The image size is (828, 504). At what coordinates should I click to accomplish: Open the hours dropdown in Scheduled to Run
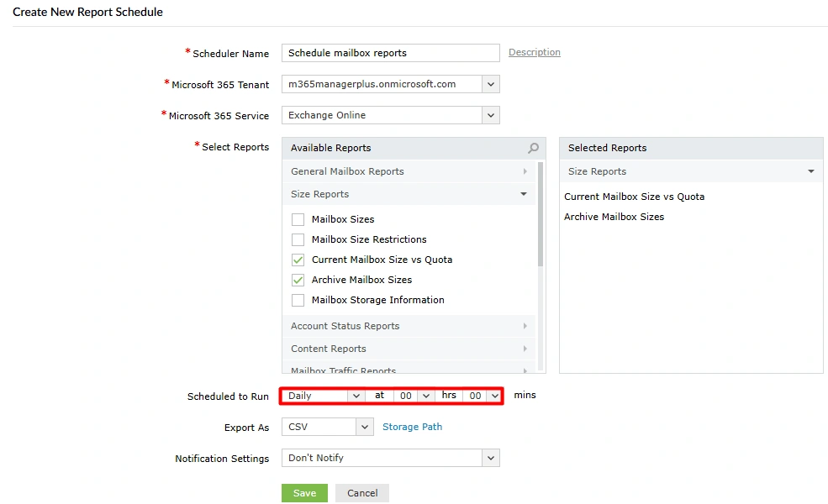[x=427, y=396]
